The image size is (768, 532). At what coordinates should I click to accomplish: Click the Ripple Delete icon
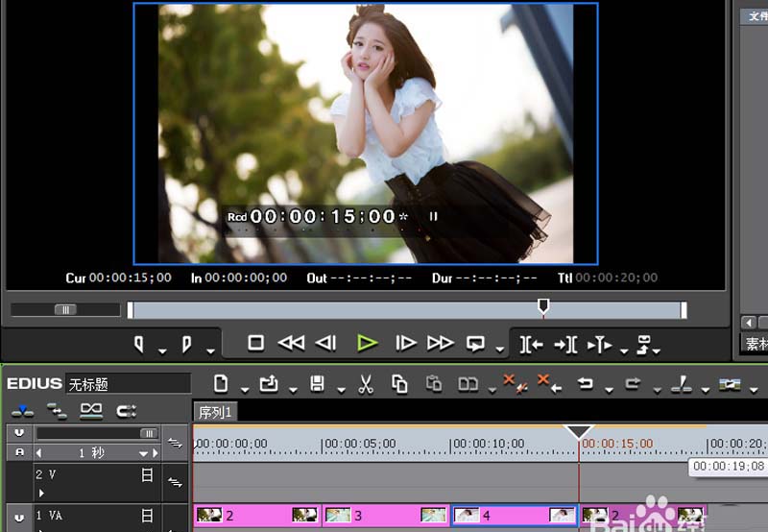550,384
